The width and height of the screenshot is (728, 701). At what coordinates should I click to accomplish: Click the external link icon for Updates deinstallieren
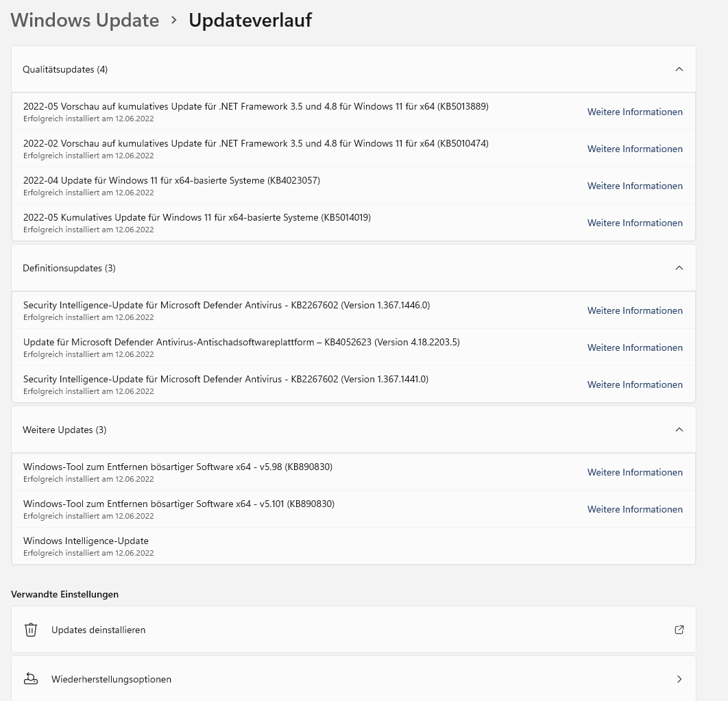679,630
